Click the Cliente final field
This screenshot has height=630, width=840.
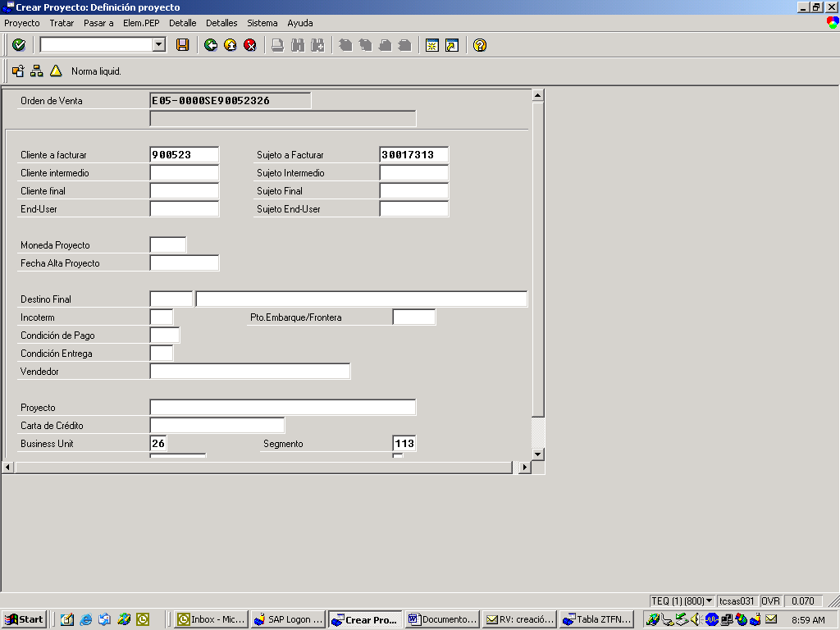185,190
